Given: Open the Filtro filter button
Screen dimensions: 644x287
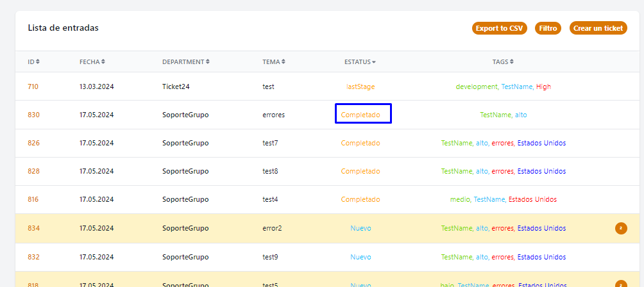Looking at the screenshot, I should coord(548,28).
